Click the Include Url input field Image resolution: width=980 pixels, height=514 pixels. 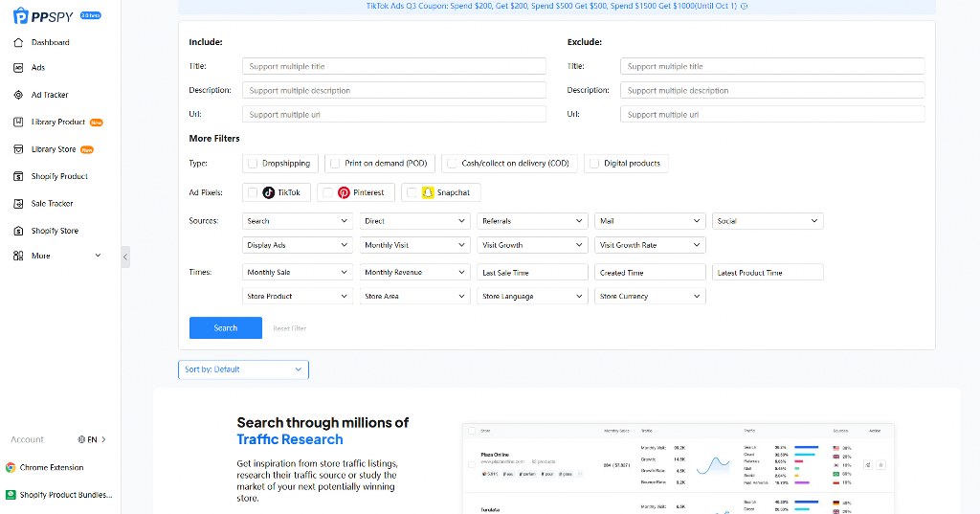coord(393,115)
